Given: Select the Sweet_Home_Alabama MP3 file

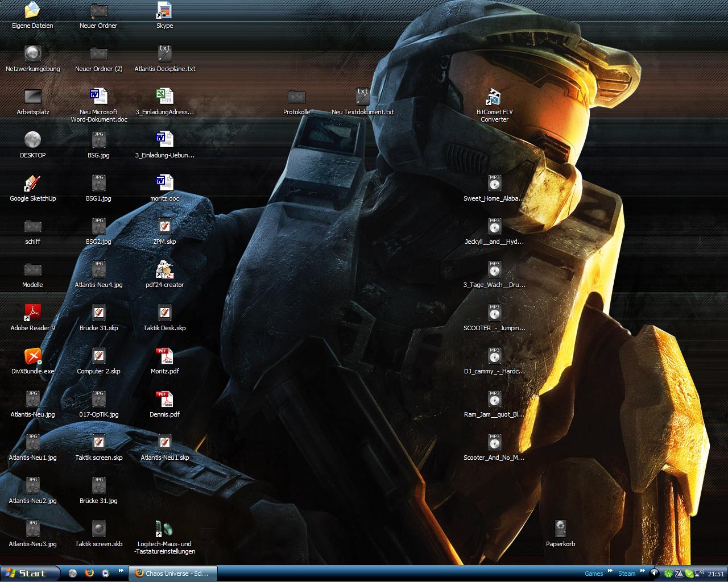Looking at the screenshot, I should 494,184.
